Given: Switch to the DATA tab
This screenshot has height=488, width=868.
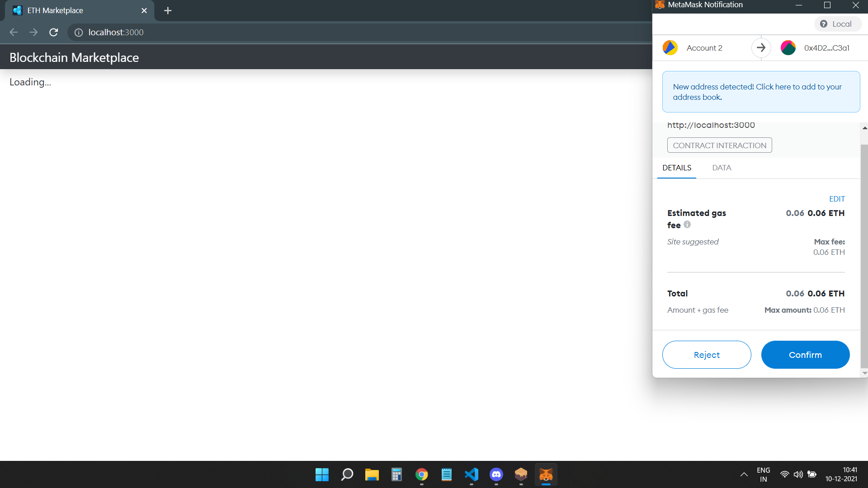Looking at the screenshot, I should point(722,168).
